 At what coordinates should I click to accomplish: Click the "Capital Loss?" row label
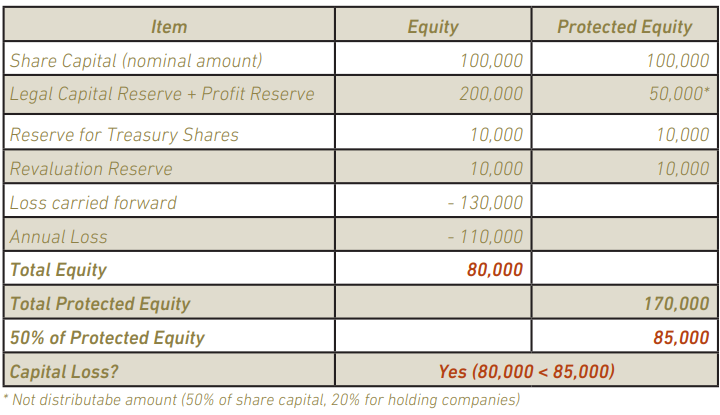click(x=64, y=372)
